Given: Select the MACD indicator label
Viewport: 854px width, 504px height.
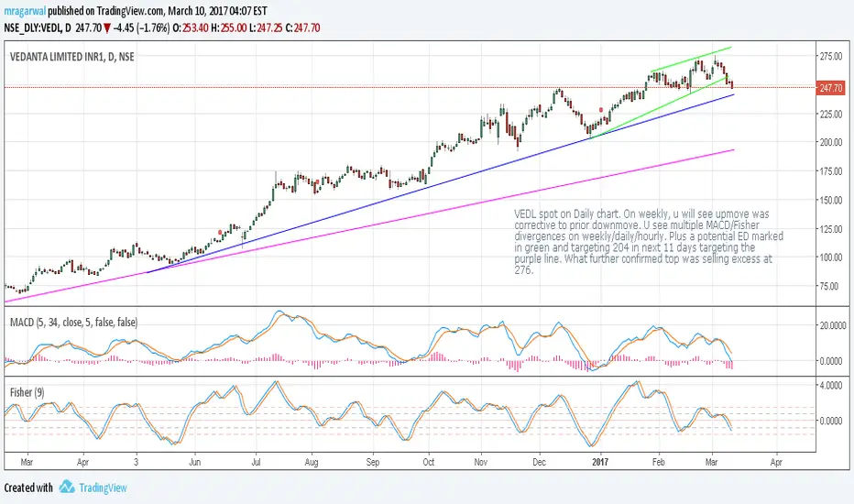Looking at the screenshot, I should click(73, 322).
